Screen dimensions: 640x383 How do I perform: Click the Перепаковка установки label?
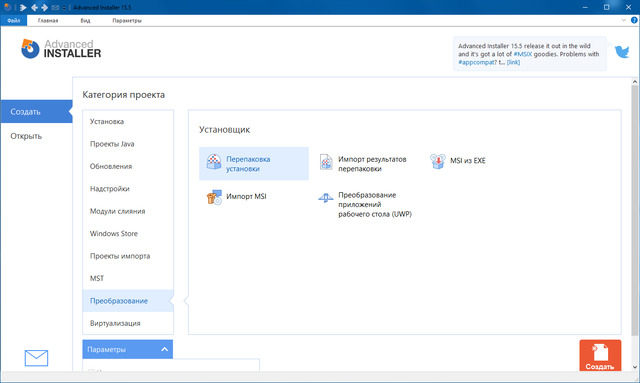click(x=248, y=164)
